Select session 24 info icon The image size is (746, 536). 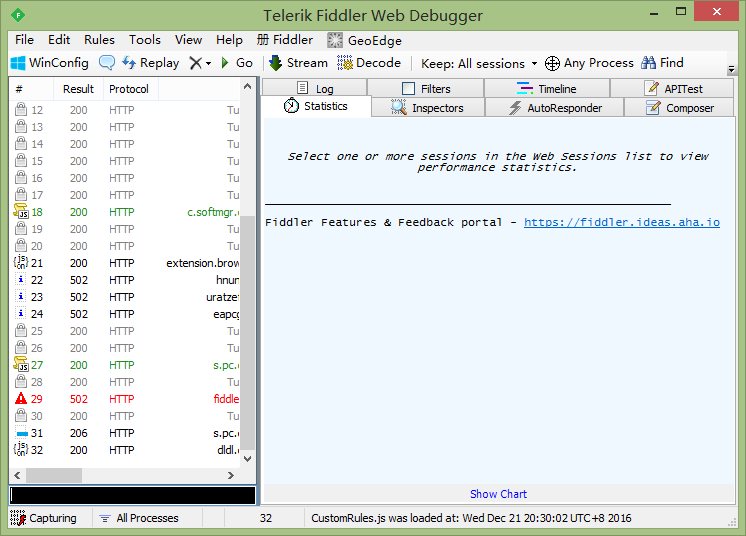pos(21,314)
